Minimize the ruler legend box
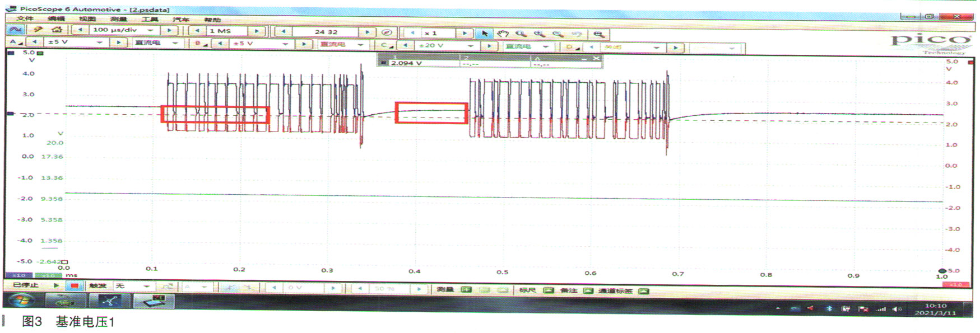 pyautogui.click(x=584, y=58)
